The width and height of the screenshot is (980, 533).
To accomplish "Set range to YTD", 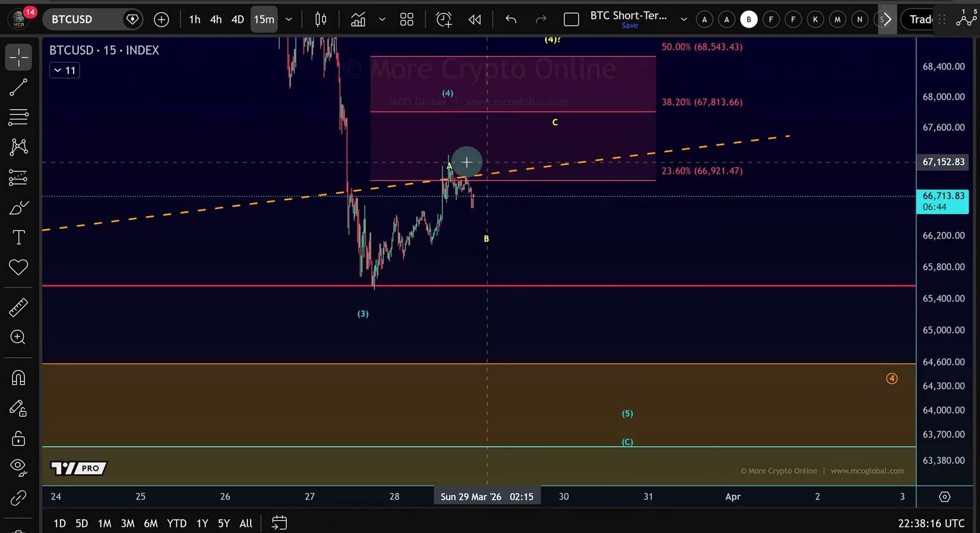I will click(x=177, y=523).
